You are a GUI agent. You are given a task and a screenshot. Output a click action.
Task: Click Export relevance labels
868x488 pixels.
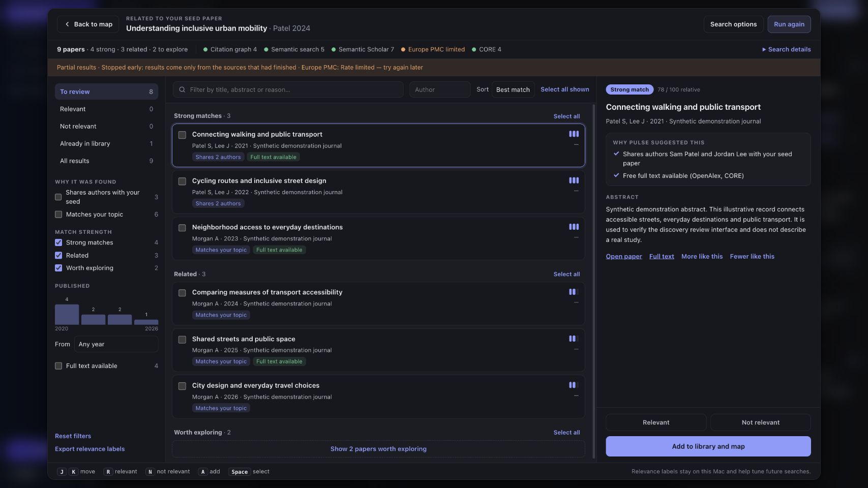click(x=90, y=449)
